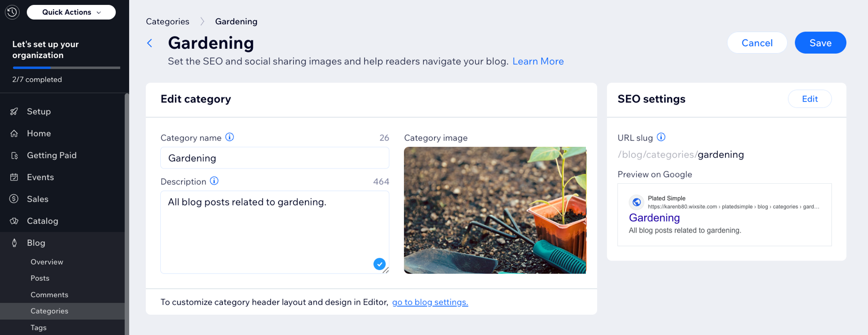Collapse the Blog menu section

pos(36,243)
